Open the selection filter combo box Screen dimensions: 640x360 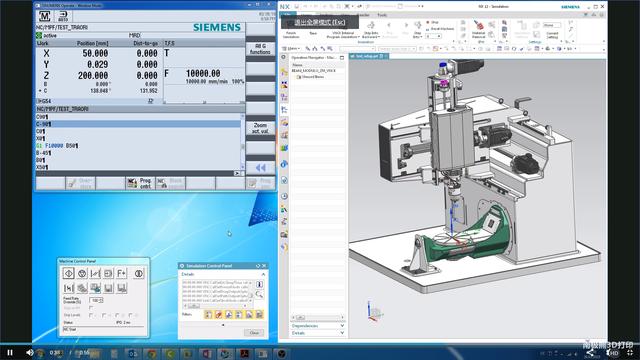click(357, 49)
